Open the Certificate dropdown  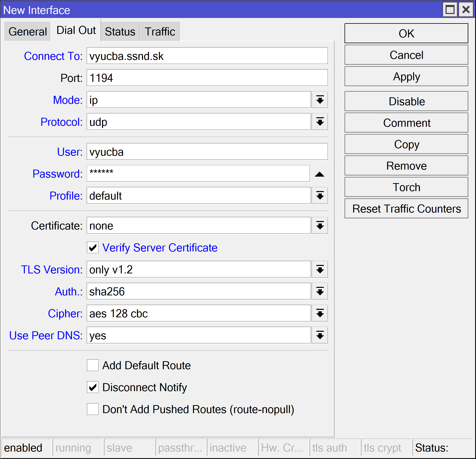tap(320, 226)
